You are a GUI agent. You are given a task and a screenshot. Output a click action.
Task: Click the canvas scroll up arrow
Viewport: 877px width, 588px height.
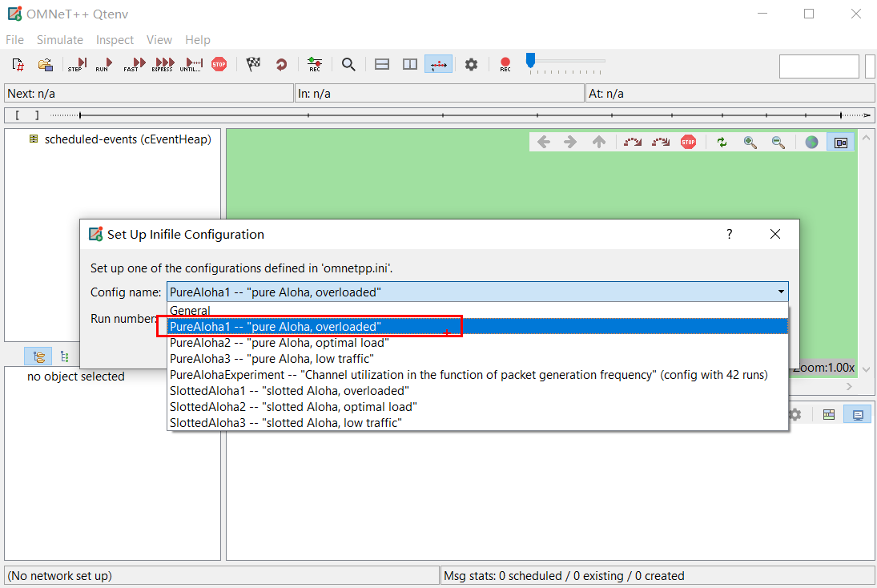click(x=867, y=137)
